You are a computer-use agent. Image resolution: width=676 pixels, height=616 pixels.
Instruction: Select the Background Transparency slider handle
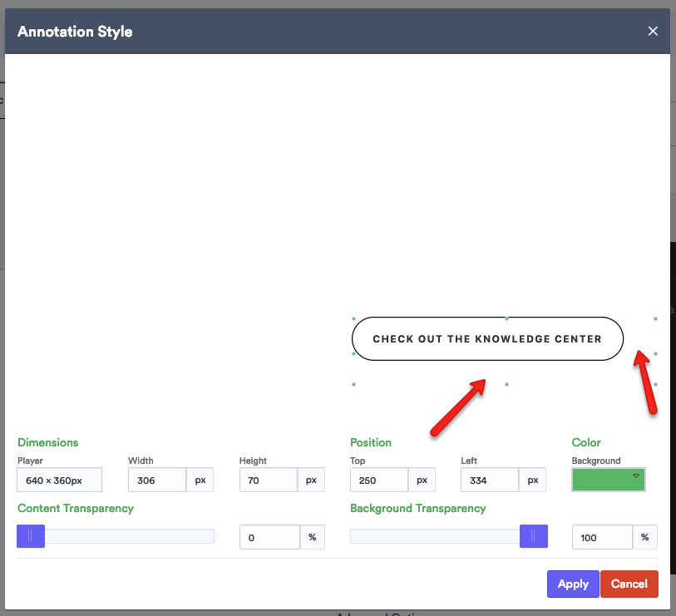[x=534, y=536]
